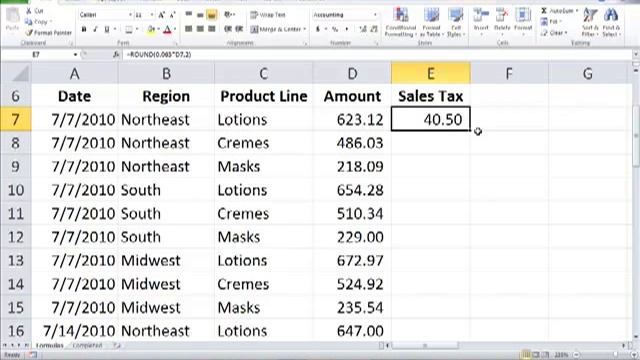Select row 10 header
Image resolution: width=640 pixels, height=360 pixels.
(x=16, y=190)
